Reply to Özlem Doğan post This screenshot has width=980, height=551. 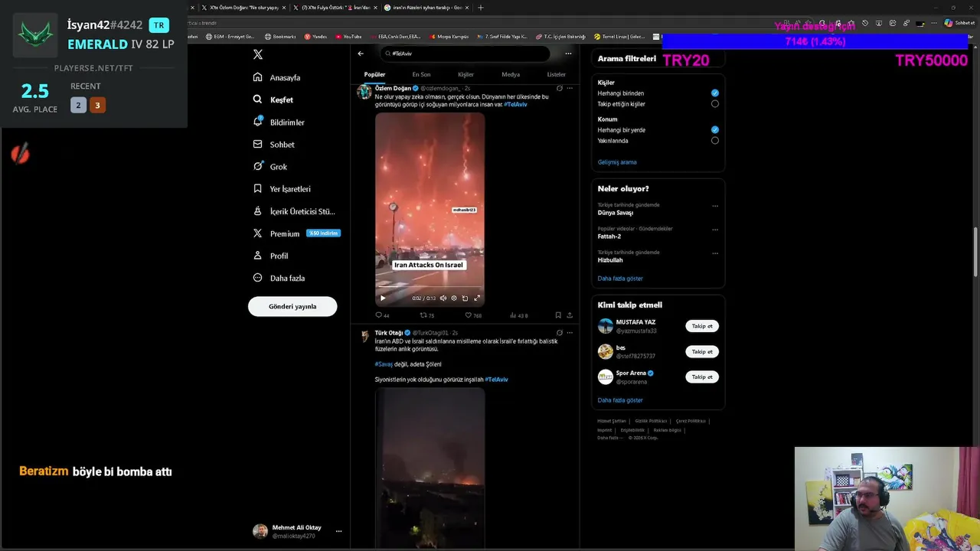(x=382, y=315)
